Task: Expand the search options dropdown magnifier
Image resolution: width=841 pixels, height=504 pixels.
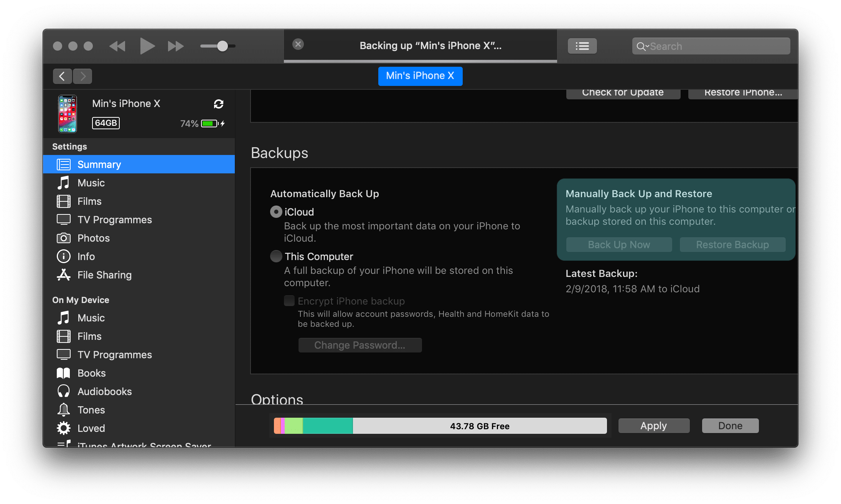Action: (x=643, y=46)
